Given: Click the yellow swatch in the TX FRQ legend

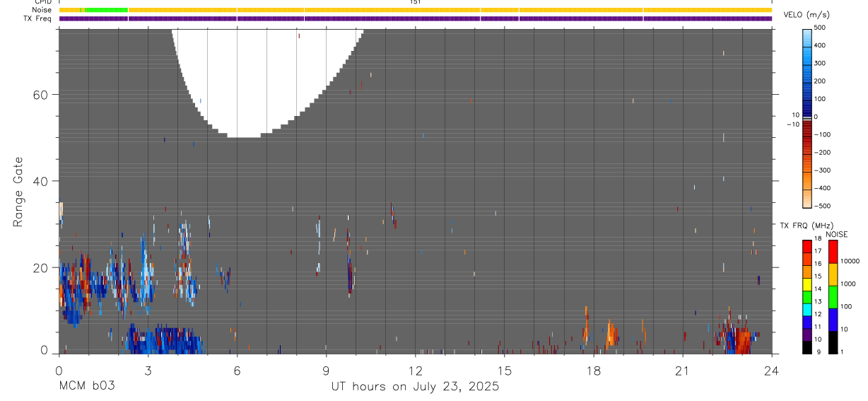Looking at the screenshot, I should pos(807,284).
